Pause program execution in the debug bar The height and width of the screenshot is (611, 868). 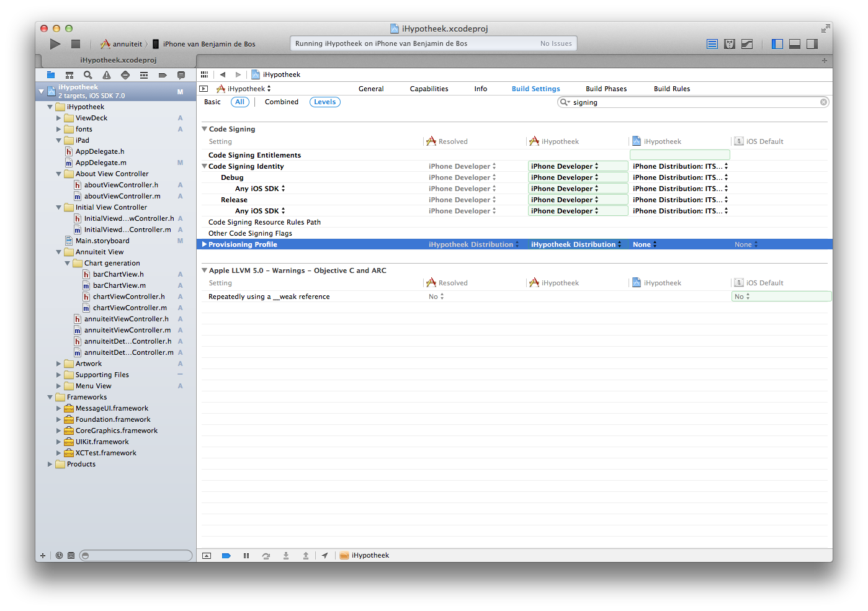pos(246,556)
